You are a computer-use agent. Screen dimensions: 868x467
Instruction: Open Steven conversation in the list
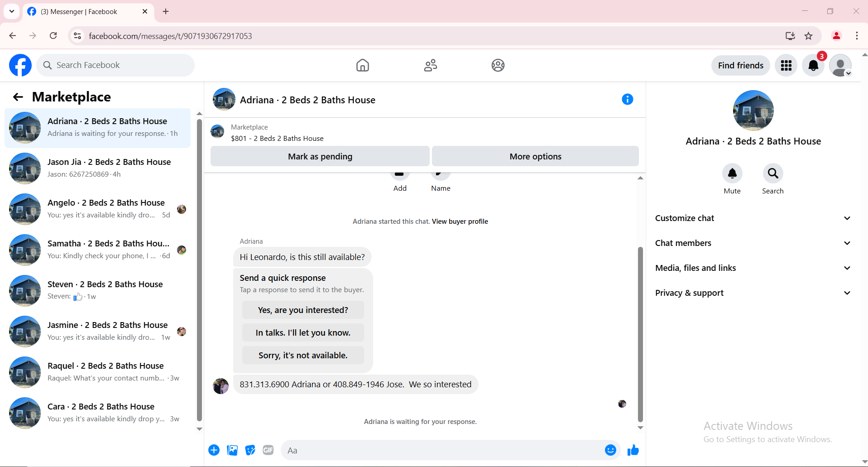[x=97, y=291]
